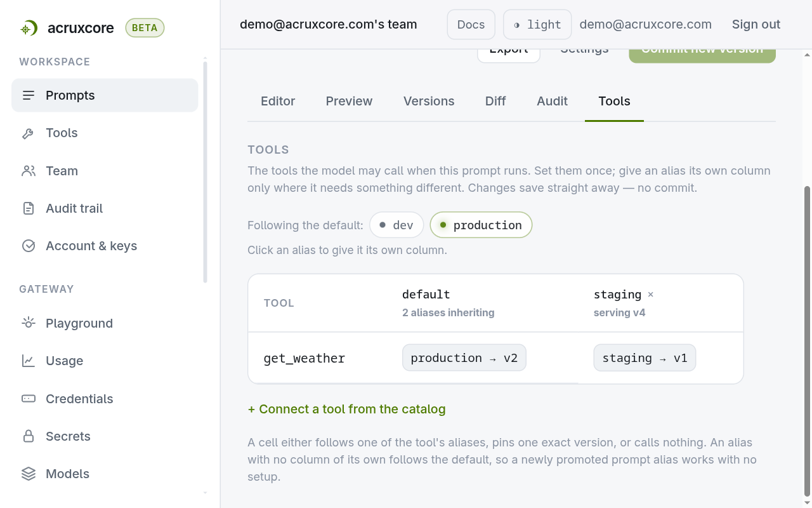Viewport: 812px width, 508px height.
Task: Click the Team people icon
Action: click(x=29, y=171)
